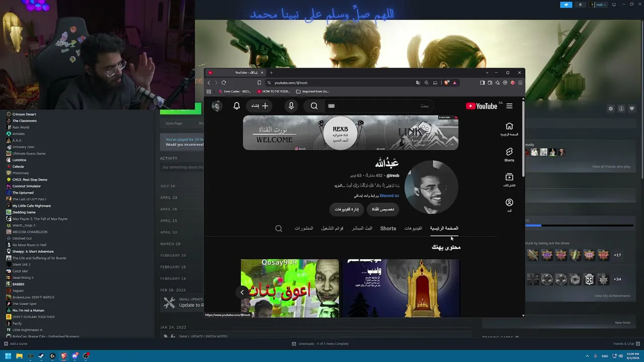Screen dimensions: 644x362
Task: Open the browser zoom control in the address bar
Action: pos(427,83)
